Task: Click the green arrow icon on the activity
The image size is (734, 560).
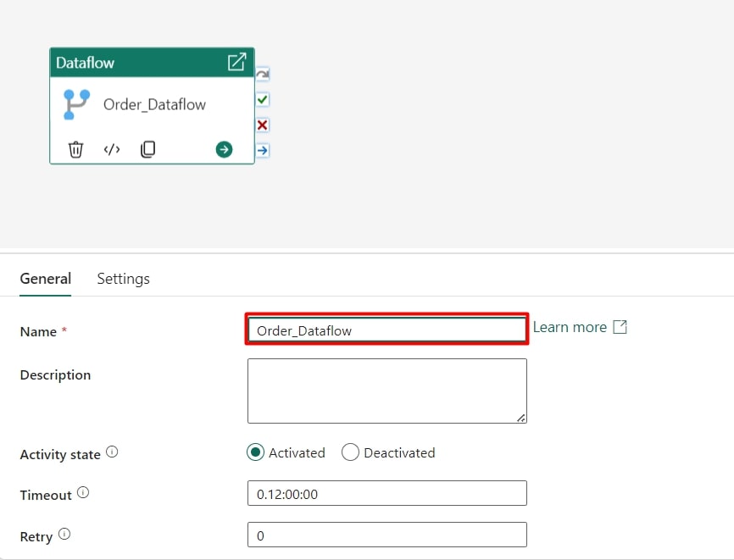Action: click(224, 150)
